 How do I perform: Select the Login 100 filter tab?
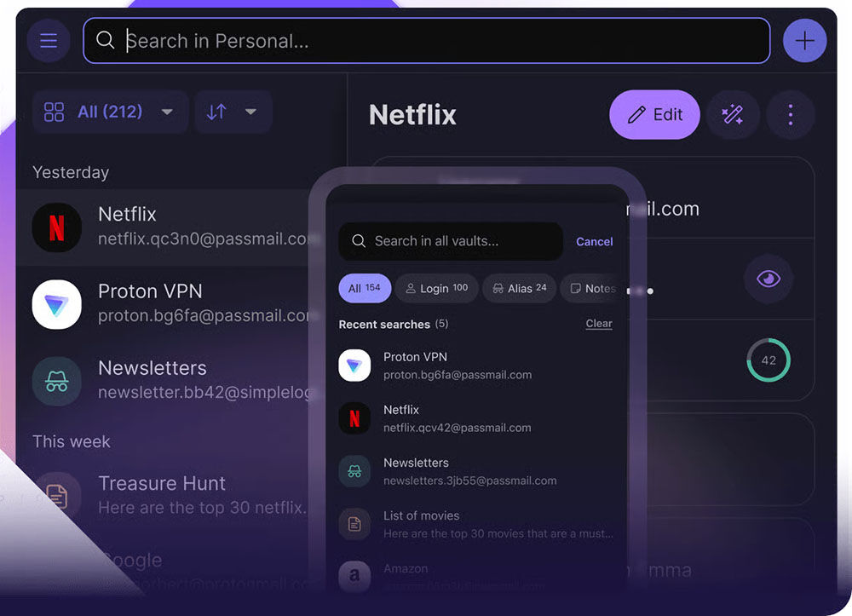pyautogui.click(x=437, y=289)
